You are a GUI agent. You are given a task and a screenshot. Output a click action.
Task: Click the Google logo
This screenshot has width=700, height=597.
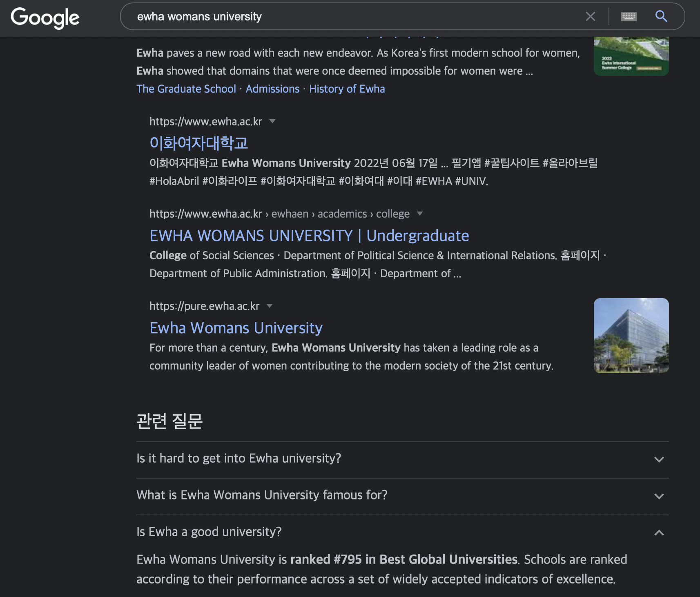point(45,18)
